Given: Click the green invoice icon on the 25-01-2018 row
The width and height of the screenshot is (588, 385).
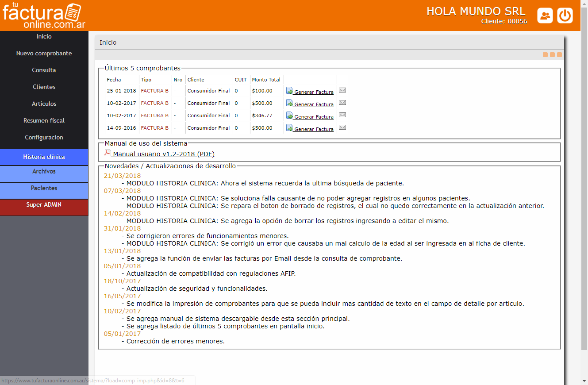Looking at the screenshot, I should (x=289, y=90).
